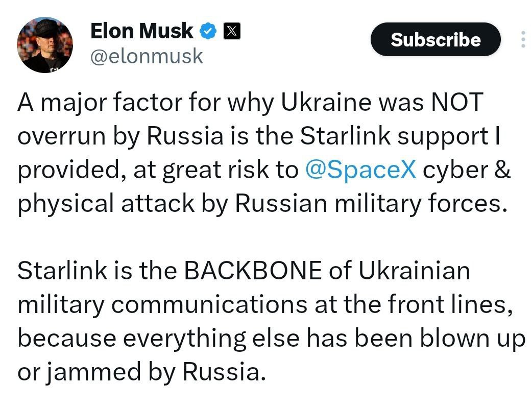Click the X affiliation badge icon
Screen dimensions: 532x408
click(x=231, y=31)
